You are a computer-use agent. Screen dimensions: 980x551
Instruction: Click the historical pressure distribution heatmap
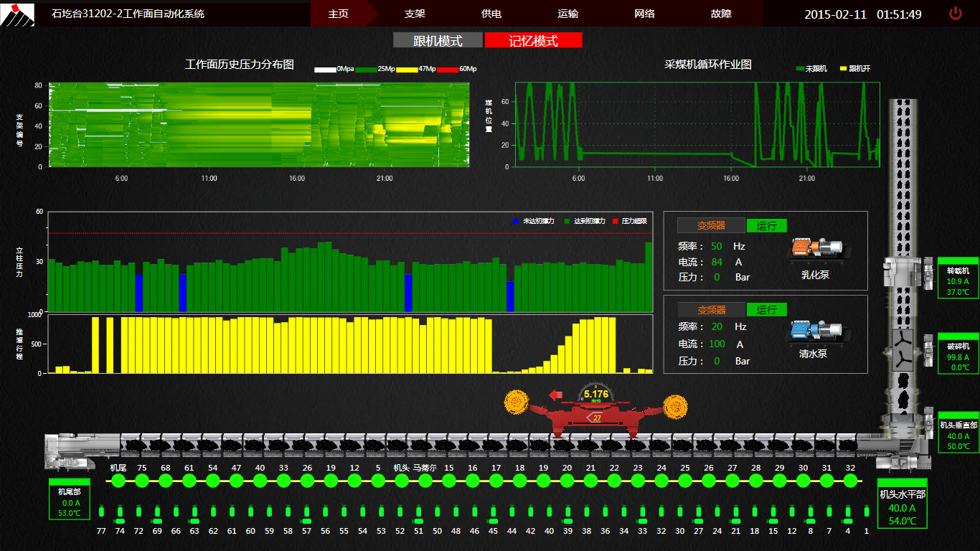259,125
